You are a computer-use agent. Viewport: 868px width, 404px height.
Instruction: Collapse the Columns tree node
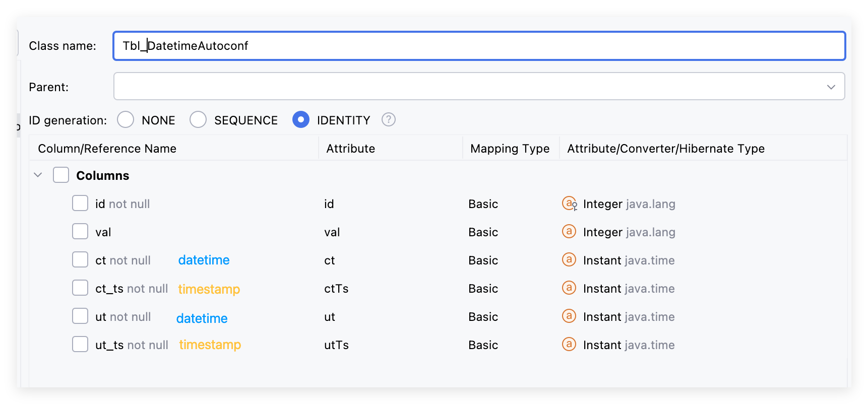coord(38,175)
